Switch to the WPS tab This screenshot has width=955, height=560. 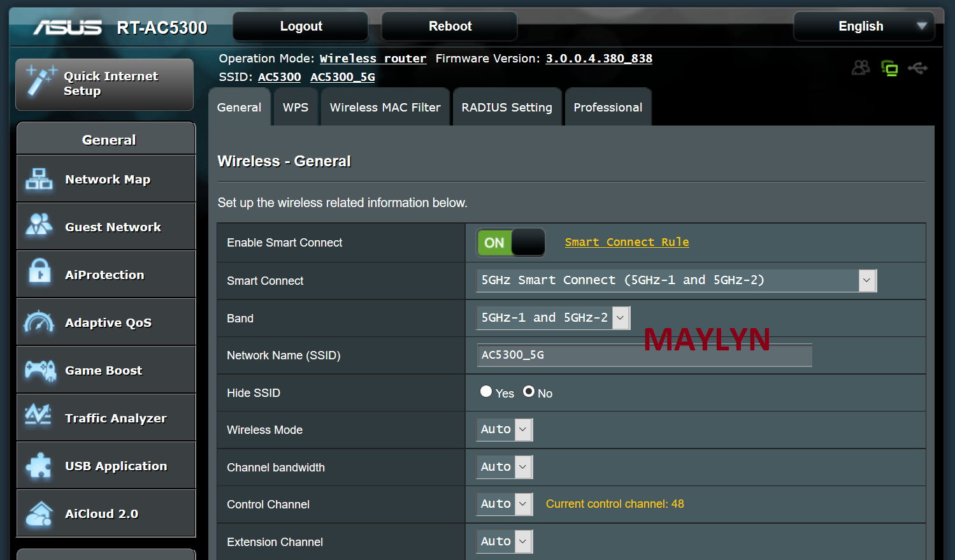coord(296,108)
